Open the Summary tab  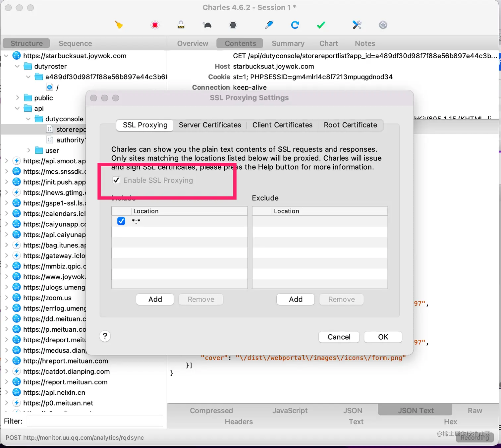(288, 43)
